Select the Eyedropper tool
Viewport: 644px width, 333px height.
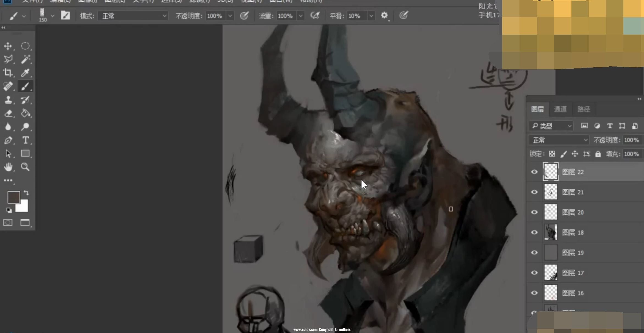pyautogui.click(x=25, y=73)
